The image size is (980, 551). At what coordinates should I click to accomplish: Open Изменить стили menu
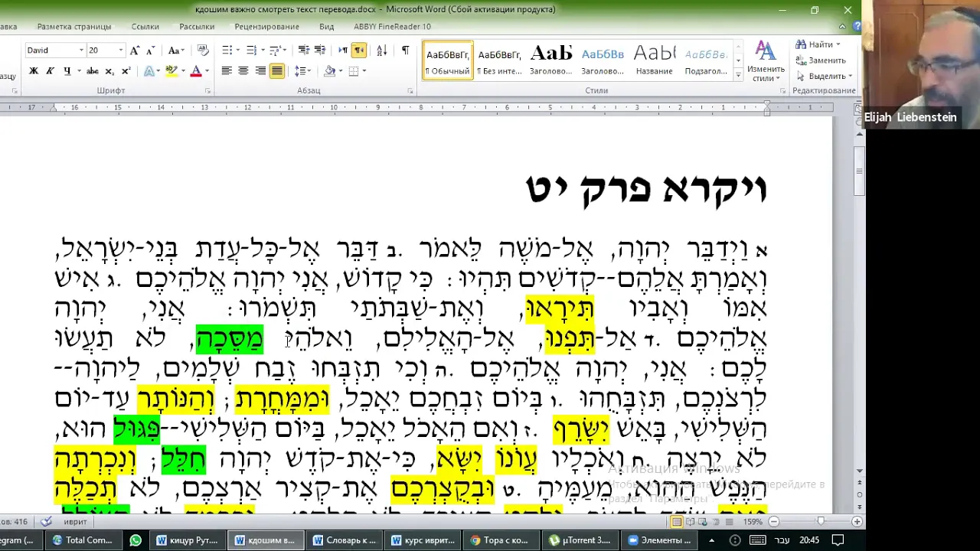point(766,61)
